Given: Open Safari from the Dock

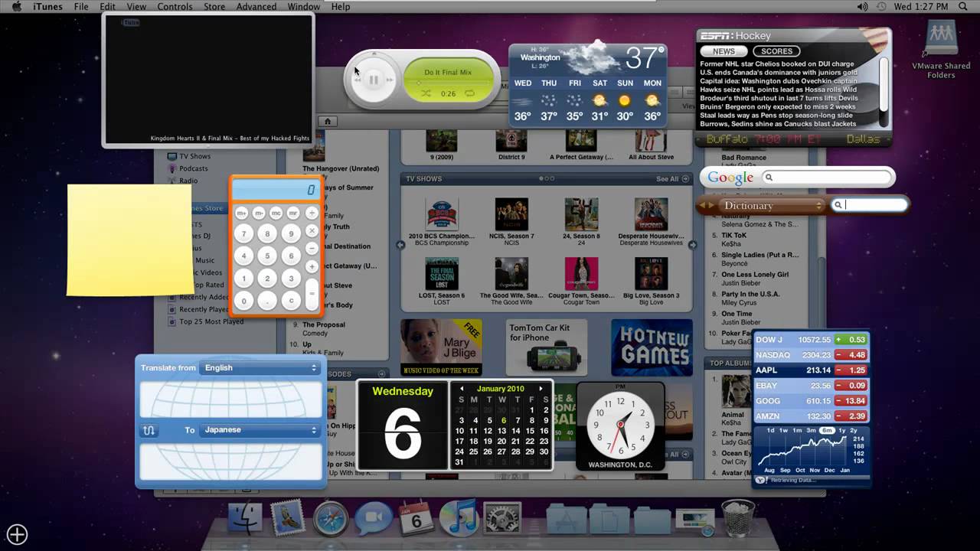Looking at the screenshot, I should pyautogui.click(x=331, y=519).
